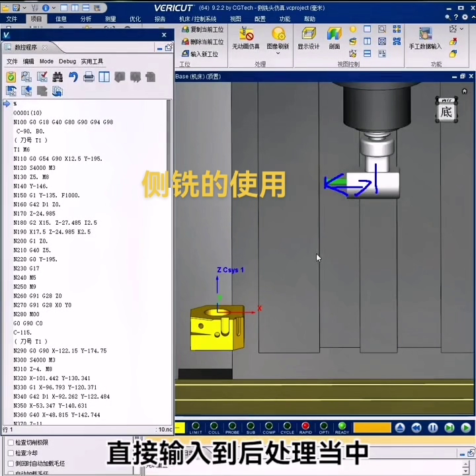Click the 底 bottom view cube face
This screenshot has height=476, width=476.
coord(446,111)
